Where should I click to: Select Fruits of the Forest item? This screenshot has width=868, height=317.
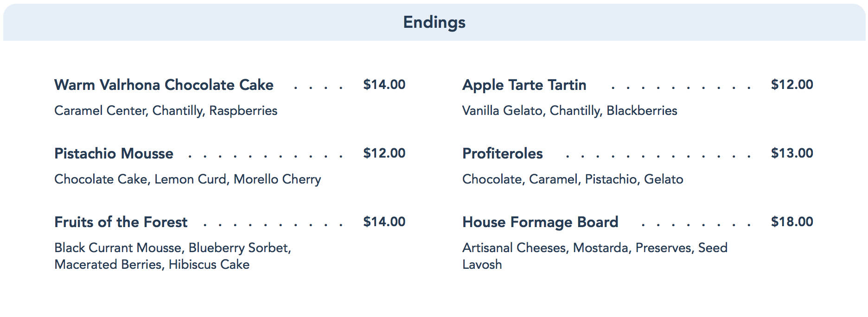121,222
